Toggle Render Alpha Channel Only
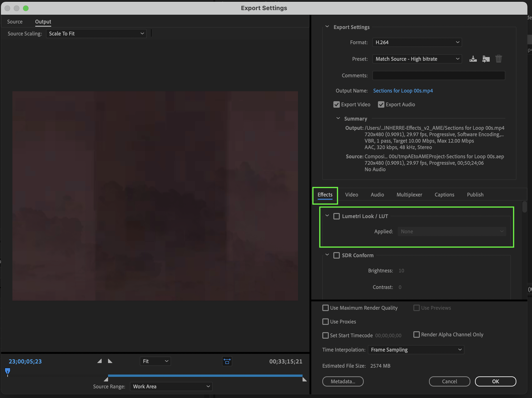532x398 pixels. point(416,335)
